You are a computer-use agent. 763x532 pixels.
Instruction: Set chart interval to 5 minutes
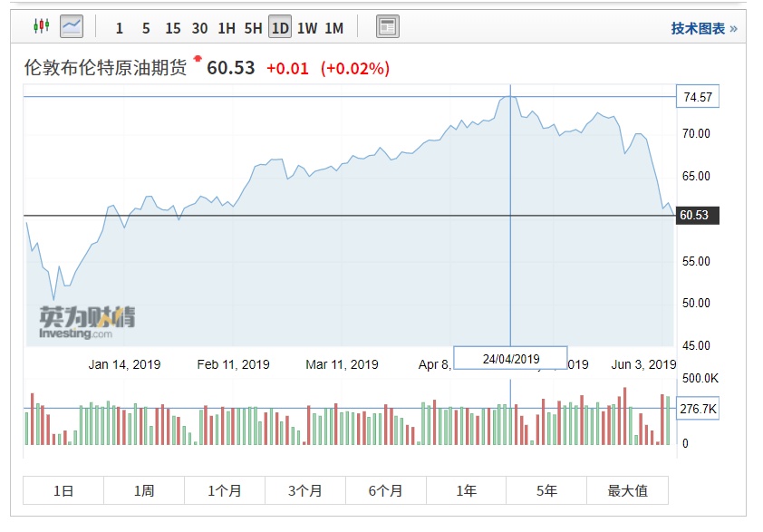tap(146, 28)
